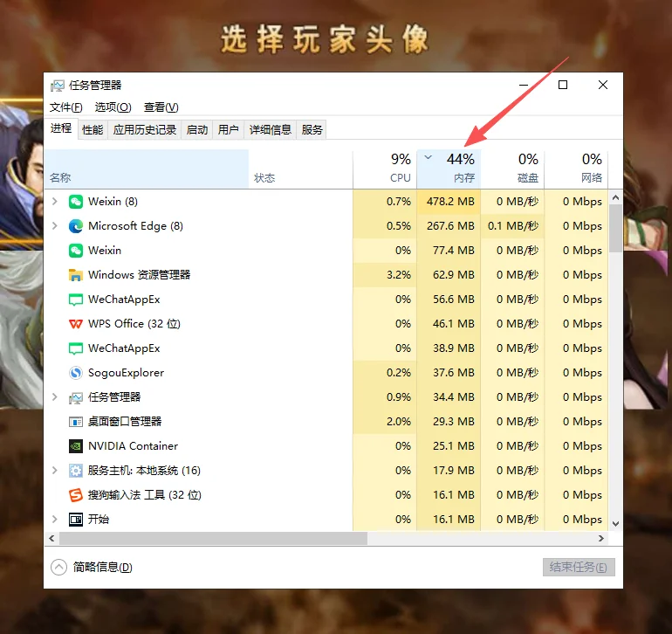Switch to the 详细信息 tab
The height and width of the screenshot is (634, 672).
(271, 129)
